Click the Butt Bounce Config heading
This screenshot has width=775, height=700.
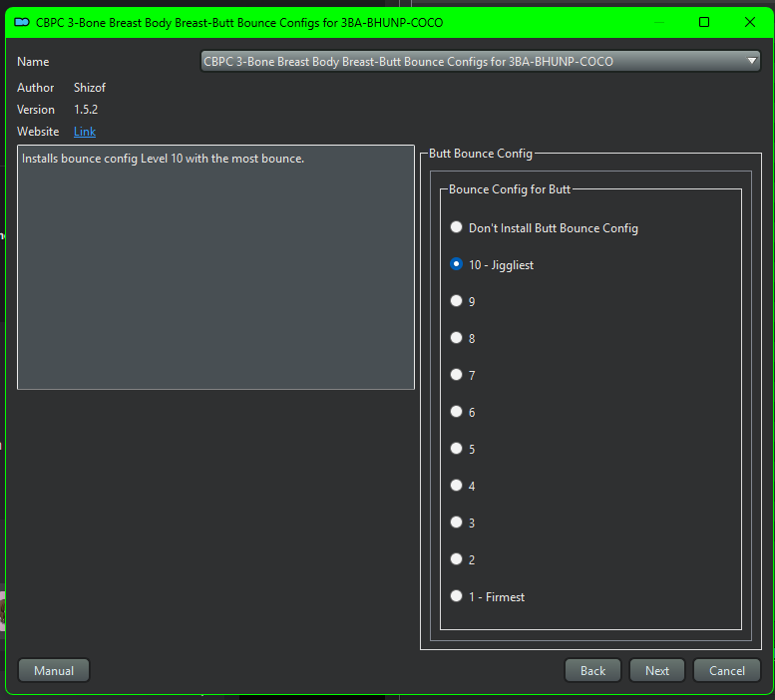[481, 154]
